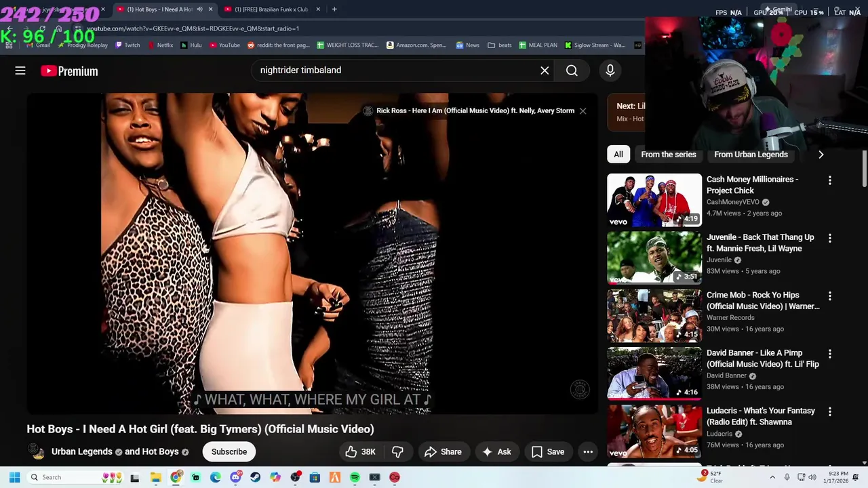Open Steam from the taskbar
Viewport: 868px width, 488px height.
click(255, 477)
